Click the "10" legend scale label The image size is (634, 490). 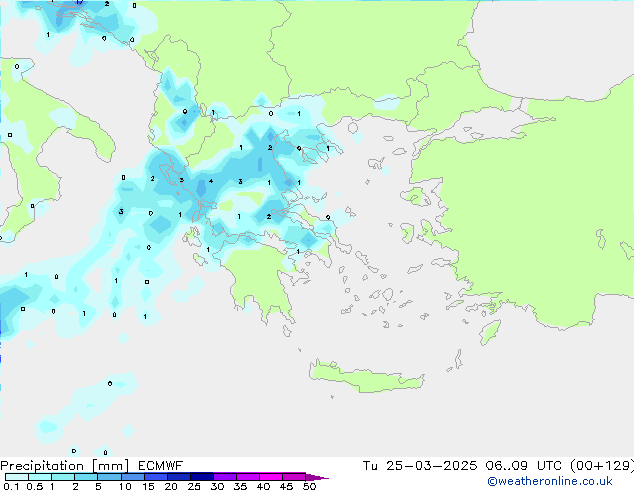click(125, 486)
